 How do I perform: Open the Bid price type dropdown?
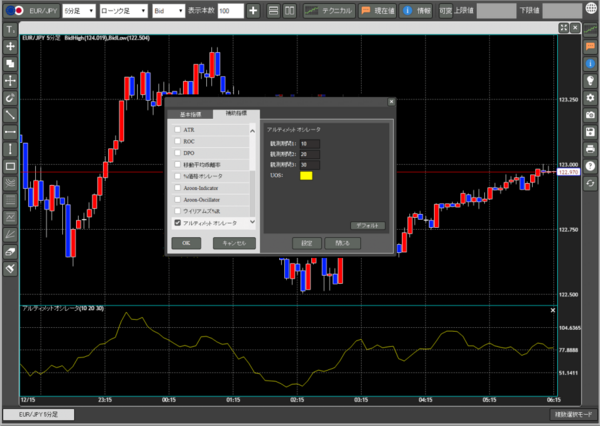[x=168, y=11]
